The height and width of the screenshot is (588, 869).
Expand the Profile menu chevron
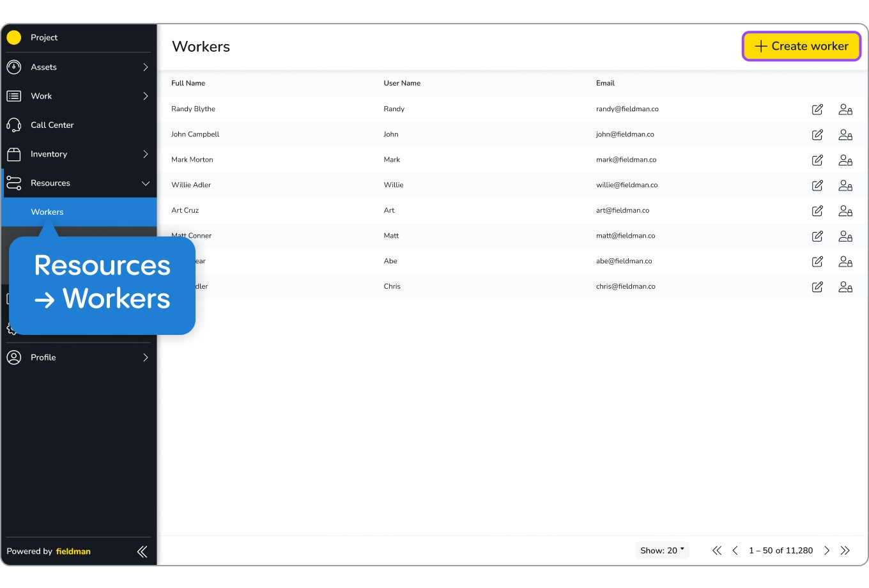[146, 357]
